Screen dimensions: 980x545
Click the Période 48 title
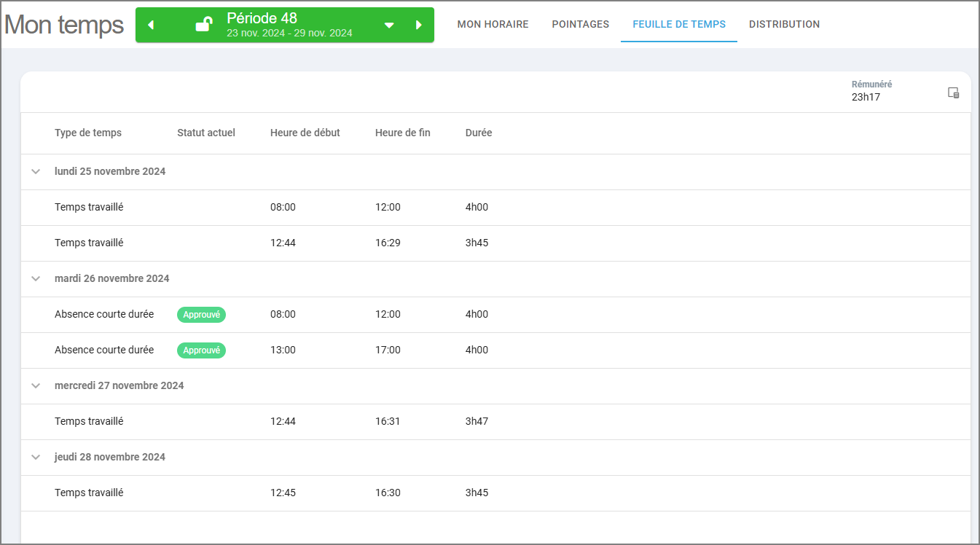tap(262, 18)
